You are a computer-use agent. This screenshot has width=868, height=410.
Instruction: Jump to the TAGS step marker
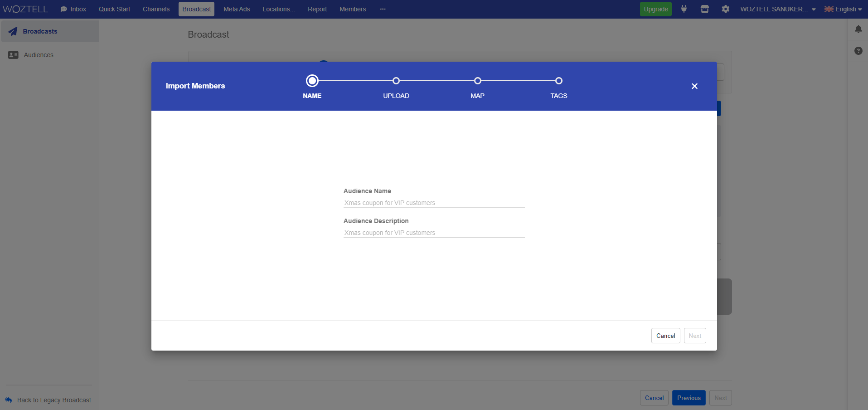click(x=558, y=81)
